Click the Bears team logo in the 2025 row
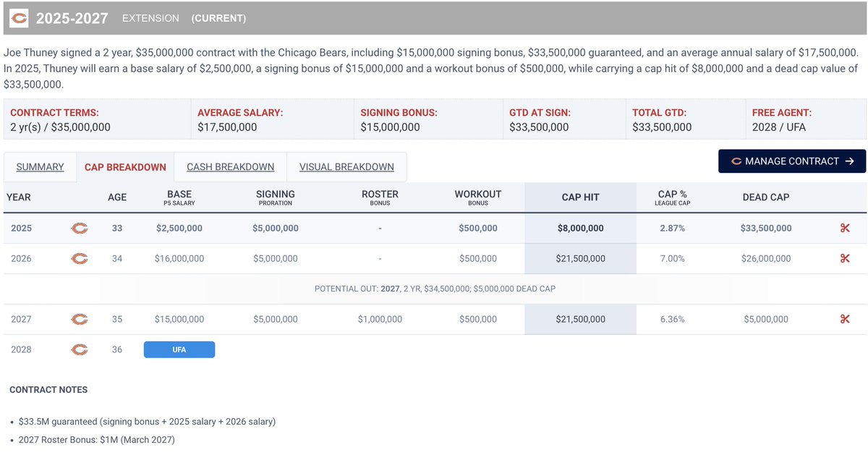Viewport: 868px width, 455px height. click(80, 229)
